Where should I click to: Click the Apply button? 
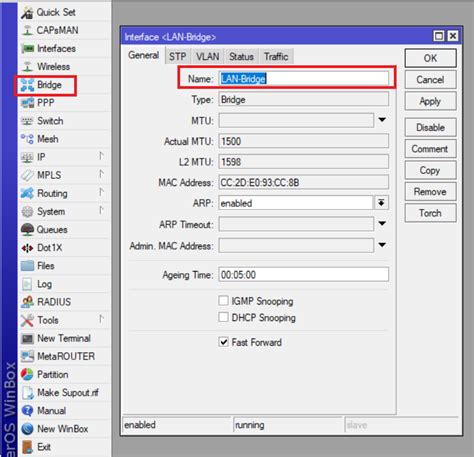pos(430,101)
